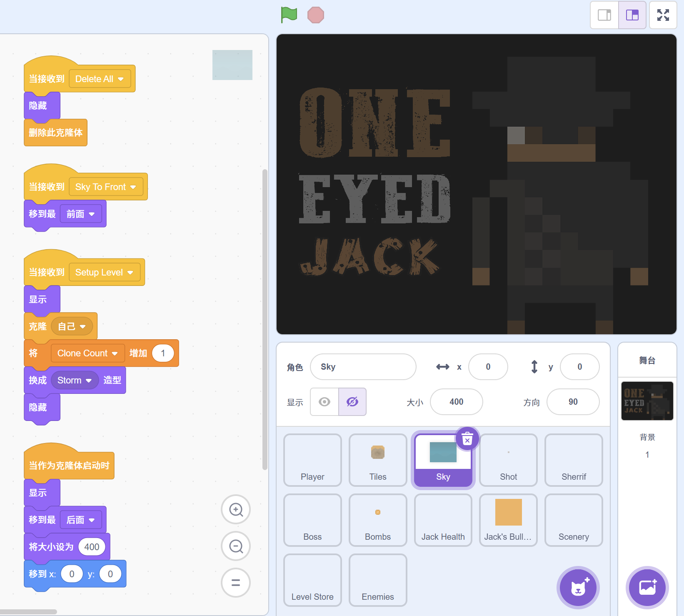Open the choose a sprite button
The width and height of the screenshot is (684, 616).
point(578,588)
